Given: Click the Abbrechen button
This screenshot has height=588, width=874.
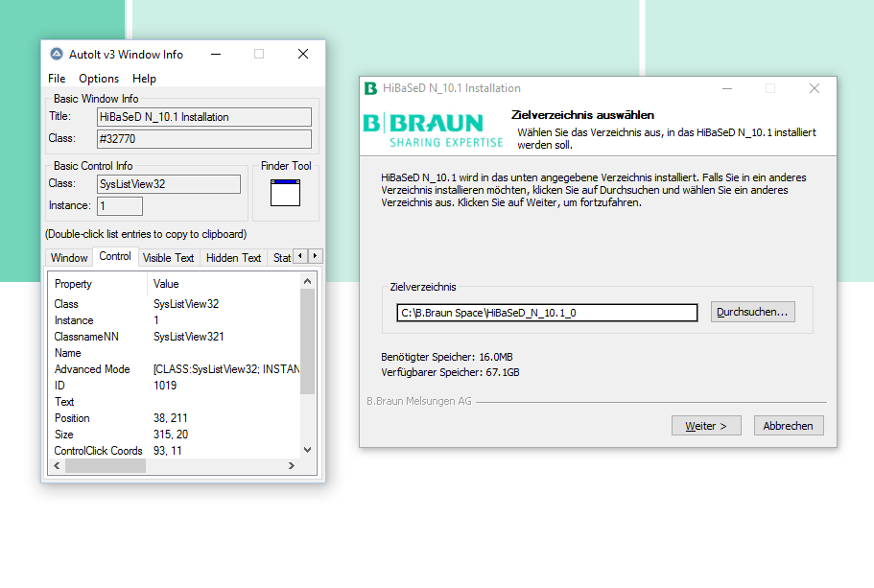Looking at the screenshot, I should (789, 426).
